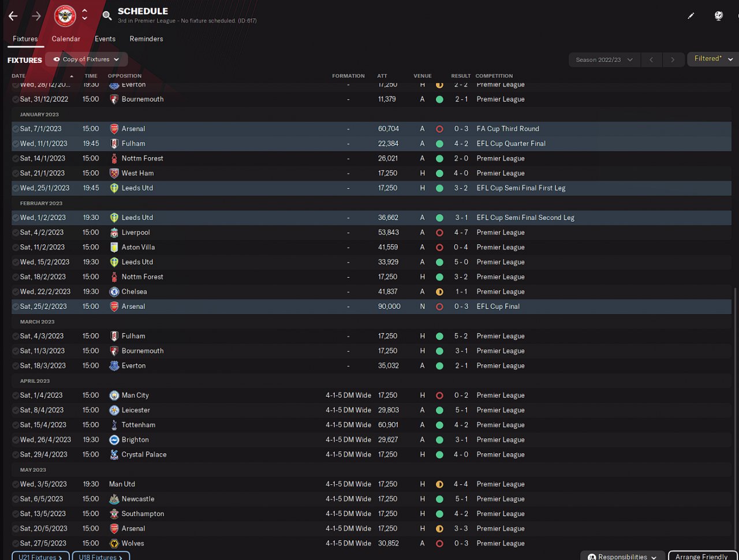739x560 pixels.
Task: Click the pencil edit icon
Action: pos(691,16)
